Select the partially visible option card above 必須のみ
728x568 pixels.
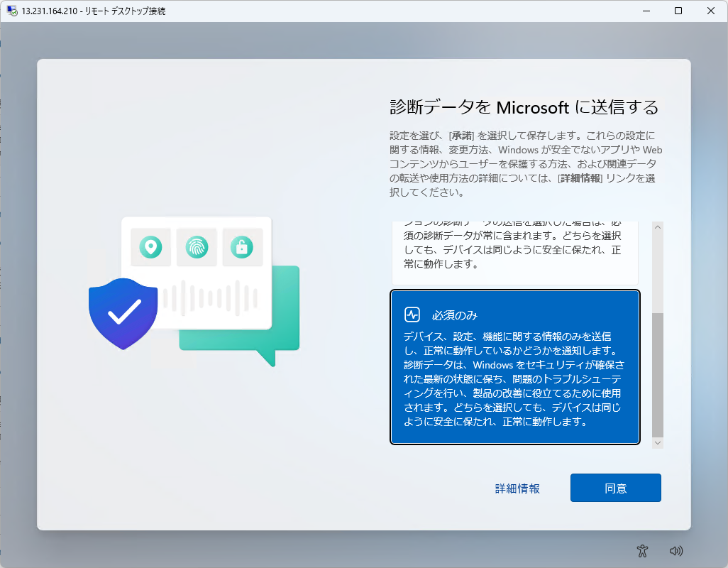tap(515, 253)
